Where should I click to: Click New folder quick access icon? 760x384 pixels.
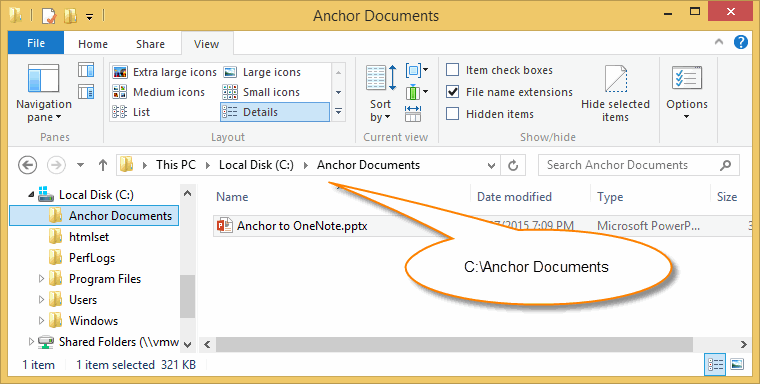coord(71,16)
